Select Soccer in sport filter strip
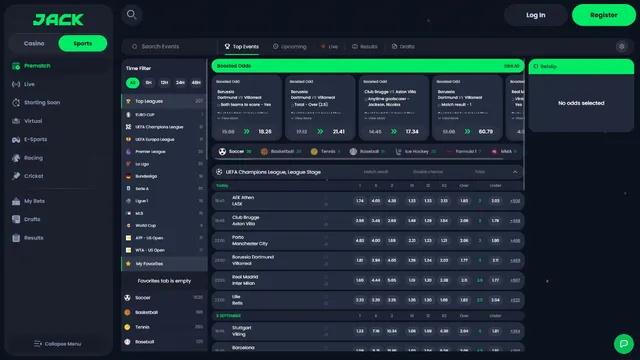 click(x=235, y=151)
